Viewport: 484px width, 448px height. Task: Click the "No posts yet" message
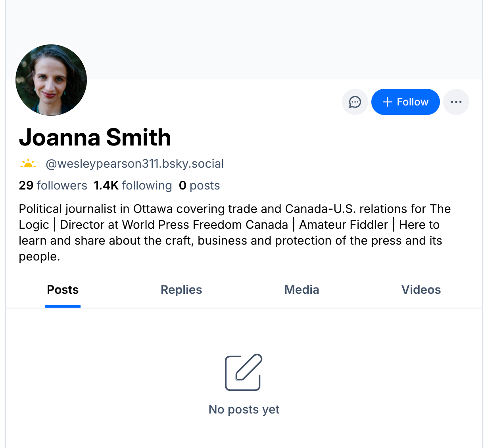[244, 409]
